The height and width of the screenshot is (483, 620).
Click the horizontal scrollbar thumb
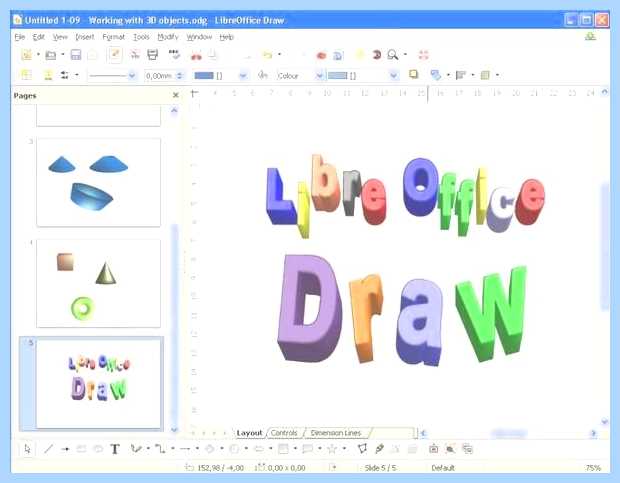pos(509,434)
